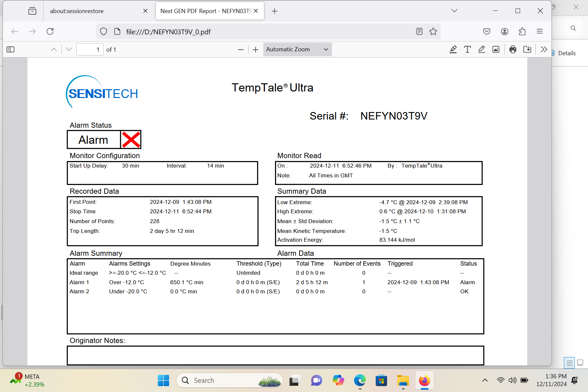This screenshot has height=392, width=588.
Task: Select the draw pencil tool
Action: 482,49
